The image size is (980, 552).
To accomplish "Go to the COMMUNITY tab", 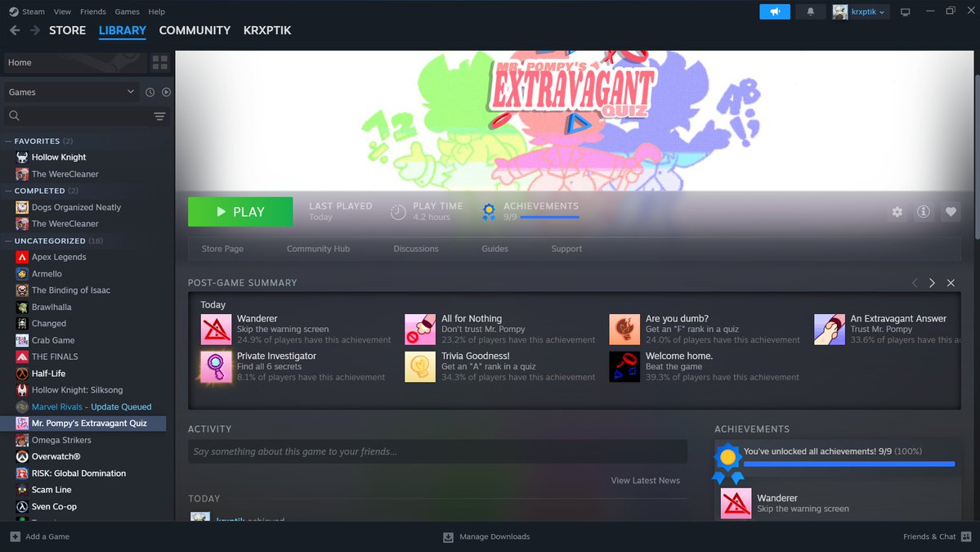I will click(195, 30).
